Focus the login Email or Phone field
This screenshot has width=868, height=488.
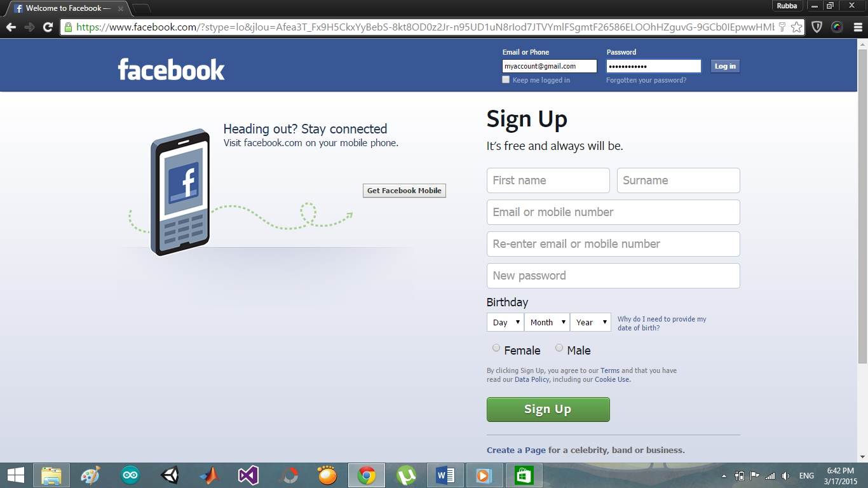coord(550,66)
